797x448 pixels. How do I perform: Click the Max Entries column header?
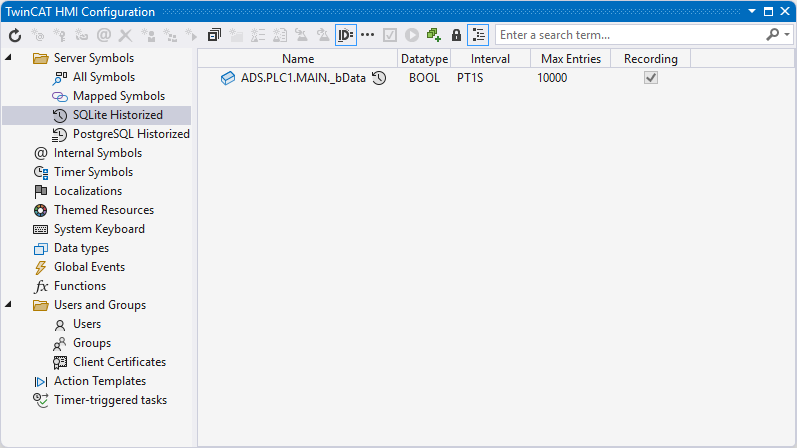(x=570, y=59)
